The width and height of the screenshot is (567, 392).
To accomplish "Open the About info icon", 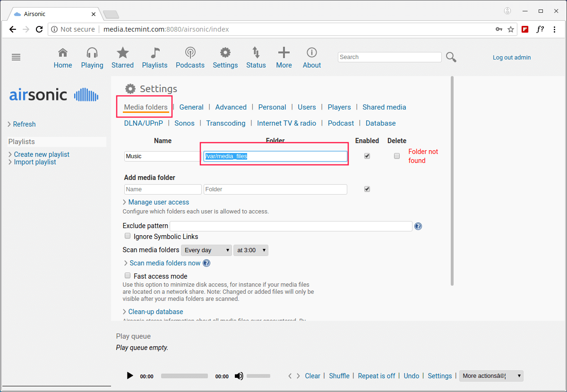I will click(x=312, y=52).
